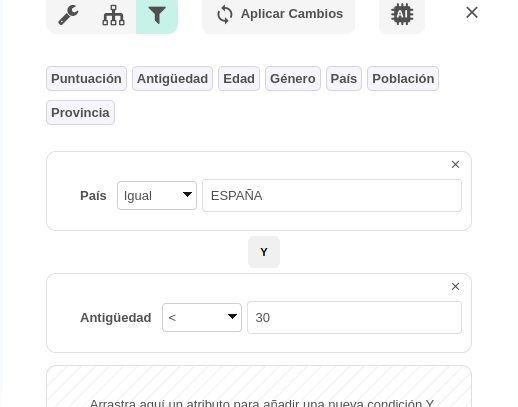Pick the Edad attribute chip
Image resolution: width=518 pixels, height=407 pixels.
239,79
